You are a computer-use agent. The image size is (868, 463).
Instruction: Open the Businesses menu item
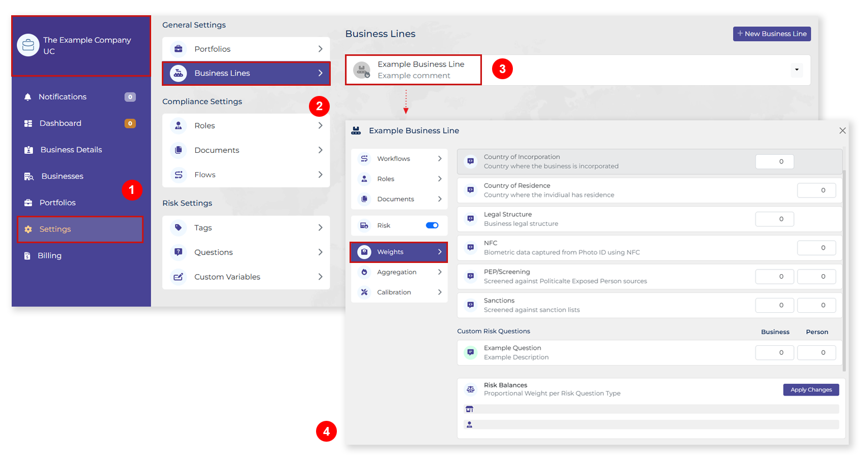pyautogui.click(x=80, y=176)
